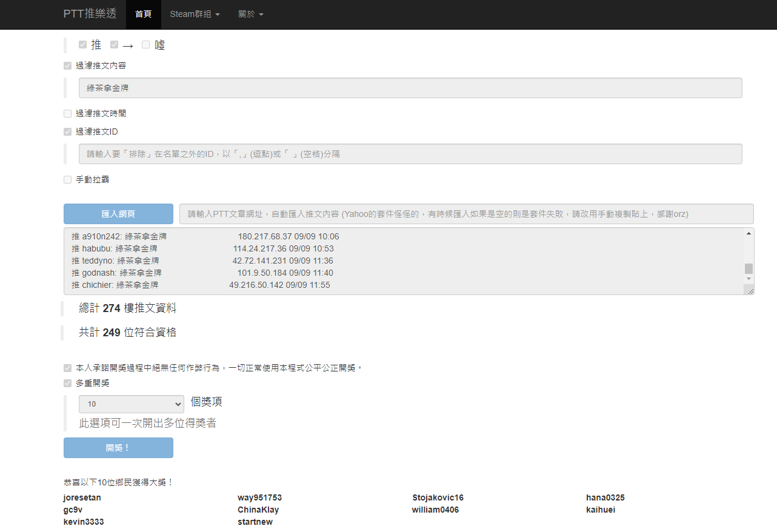Click the habubu comment line

pos(202,248)
